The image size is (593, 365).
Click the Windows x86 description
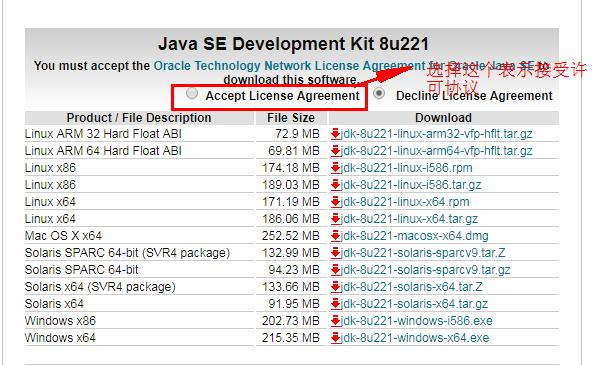(x=60, y=321)
